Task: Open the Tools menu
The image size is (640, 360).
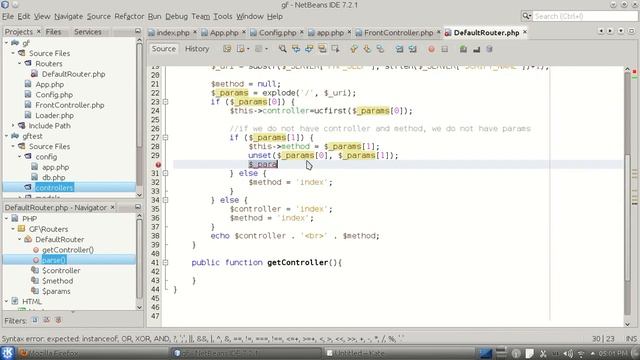Action: pos(223,16)
